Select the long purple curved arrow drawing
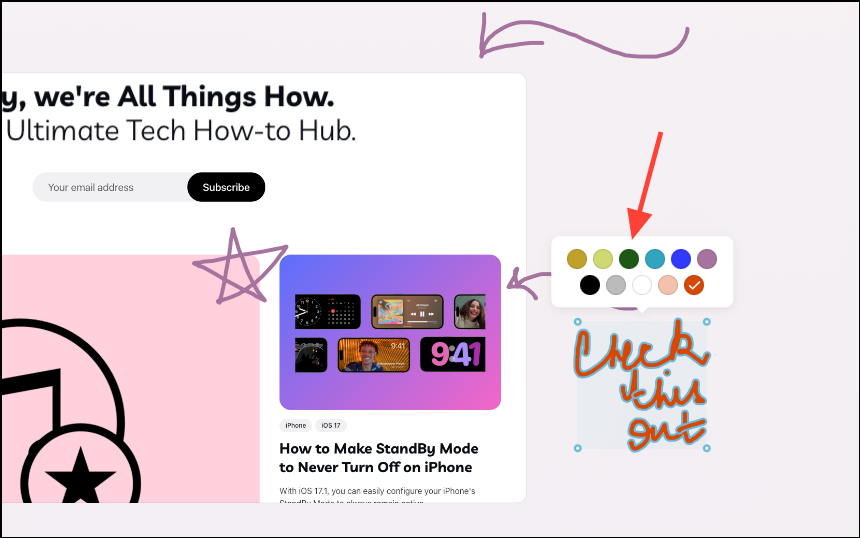The image size is (860, 538). point(584,36)
